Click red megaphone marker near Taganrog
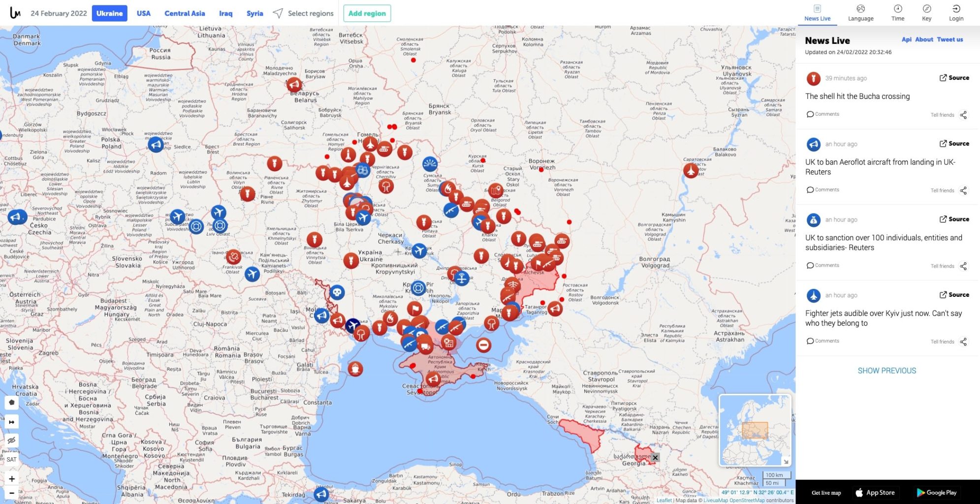Viewport: 980px width, 504px height. (555, 309)
